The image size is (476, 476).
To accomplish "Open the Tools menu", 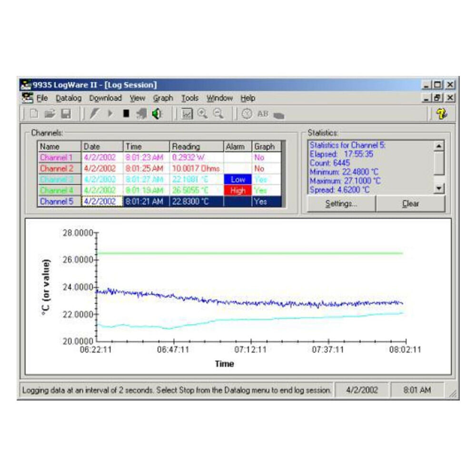I will point(189,98).
